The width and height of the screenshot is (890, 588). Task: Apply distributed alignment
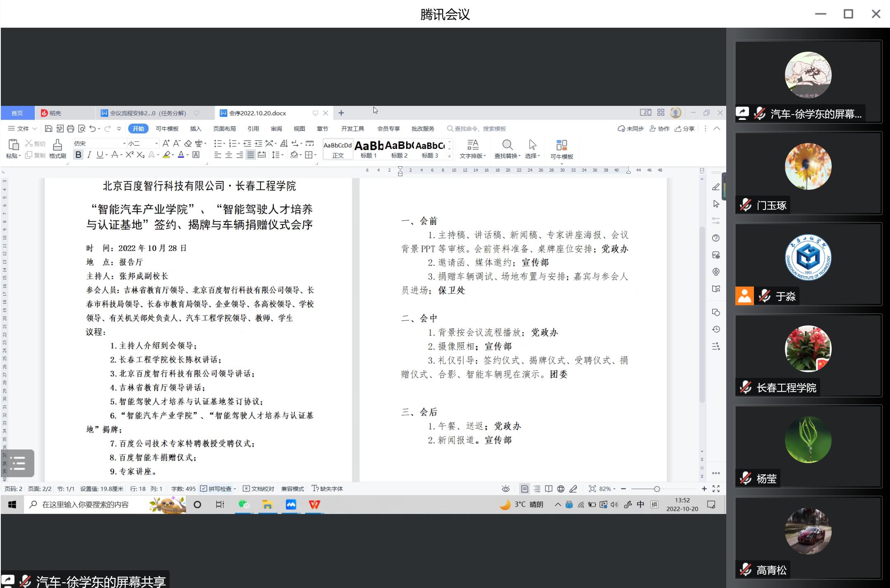pos(261,155)
